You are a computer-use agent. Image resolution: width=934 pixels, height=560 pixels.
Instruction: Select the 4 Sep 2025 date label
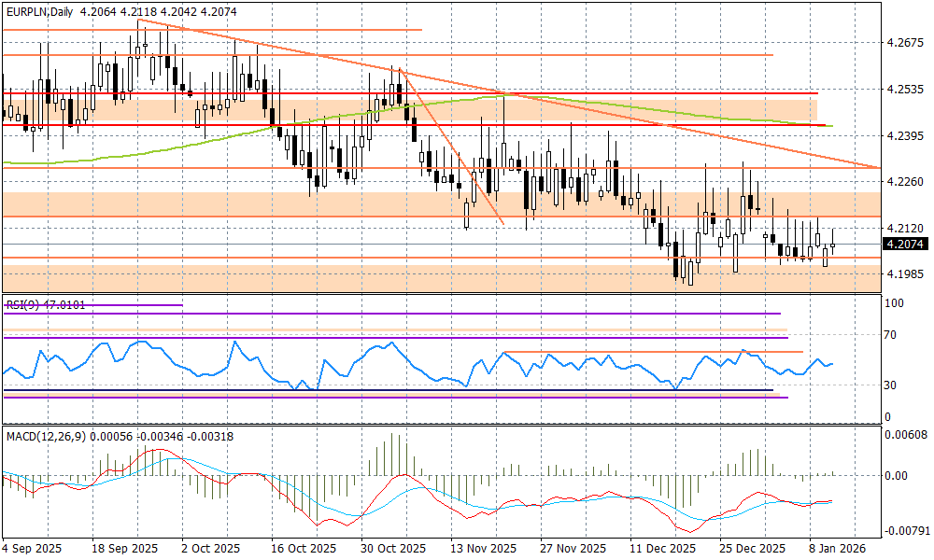33,549
